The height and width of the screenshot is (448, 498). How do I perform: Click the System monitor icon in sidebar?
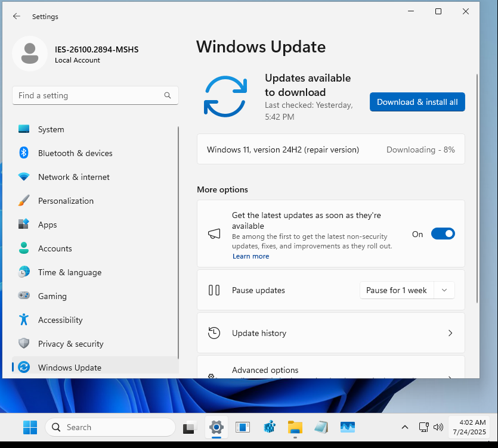(x=24, y=129)
